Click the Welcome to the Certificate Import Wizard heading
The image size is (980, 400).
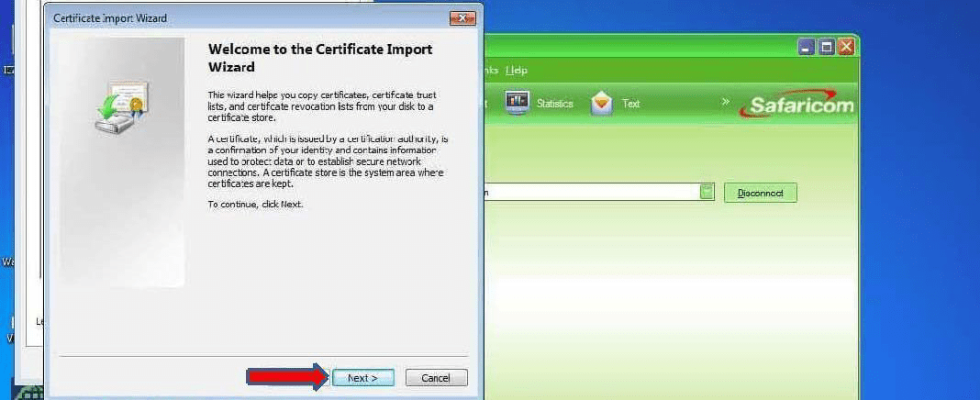coord(320,58)
